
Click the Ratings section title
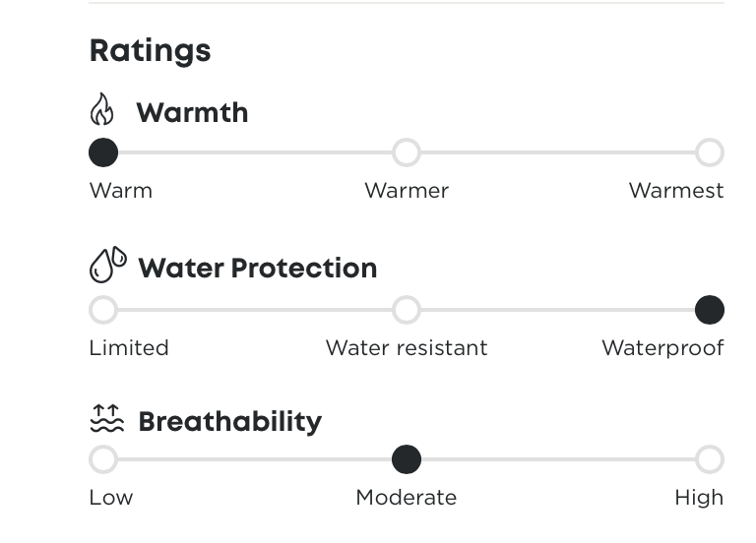(x=150, y=51)
